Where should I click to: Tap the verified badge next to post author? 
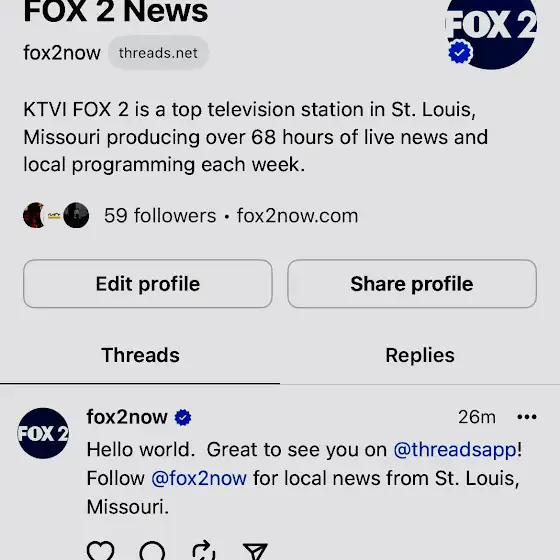[x=183, y=418]
